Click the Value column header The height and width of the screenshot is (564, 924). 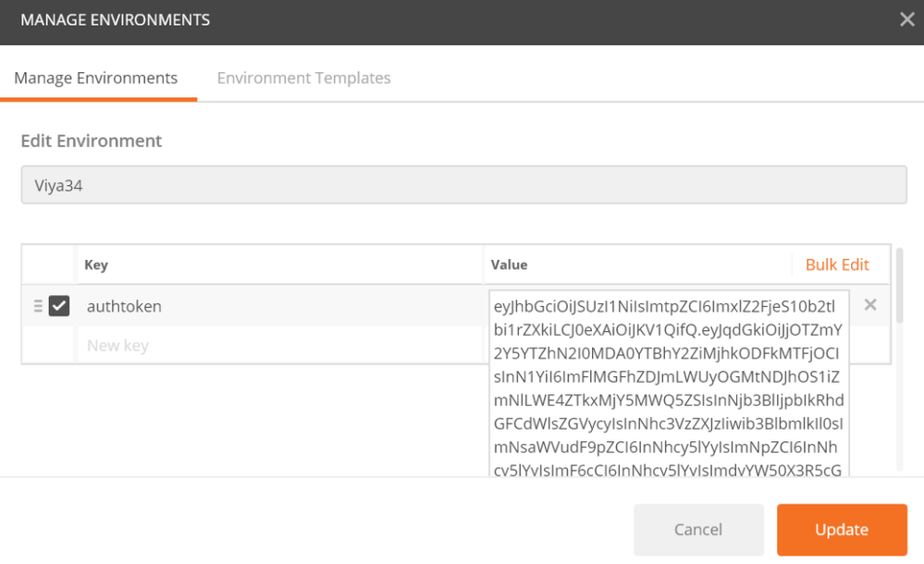(510, 265)
